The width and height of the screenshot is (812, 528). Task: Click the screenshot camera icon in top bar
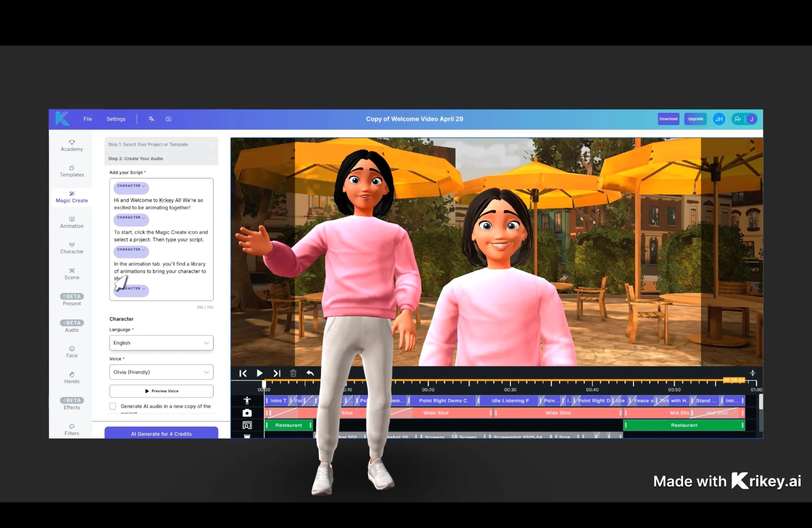tap(168, 119)
